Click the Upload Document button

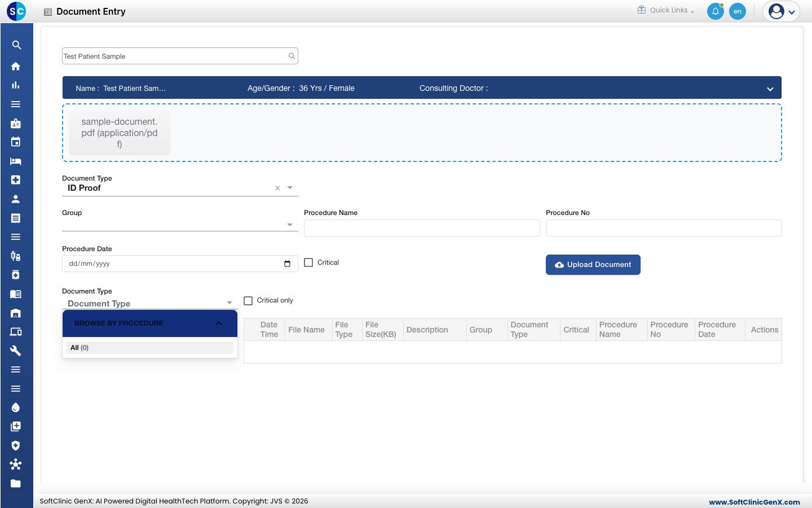click(x=593, y=265)
